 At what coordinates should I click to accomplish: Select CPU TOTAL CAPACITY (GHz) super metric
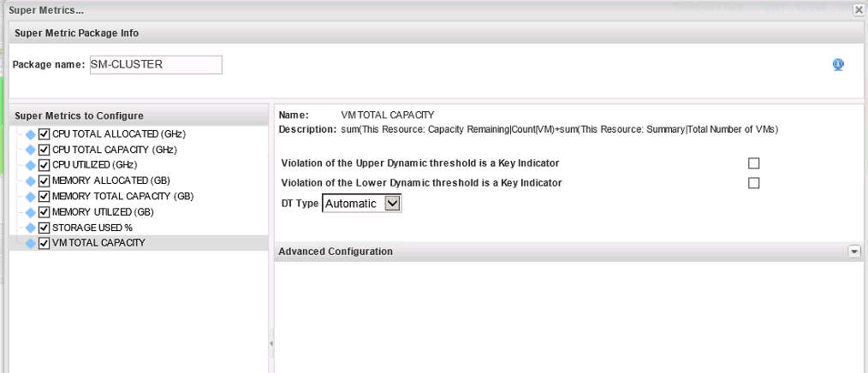[114, 150]
